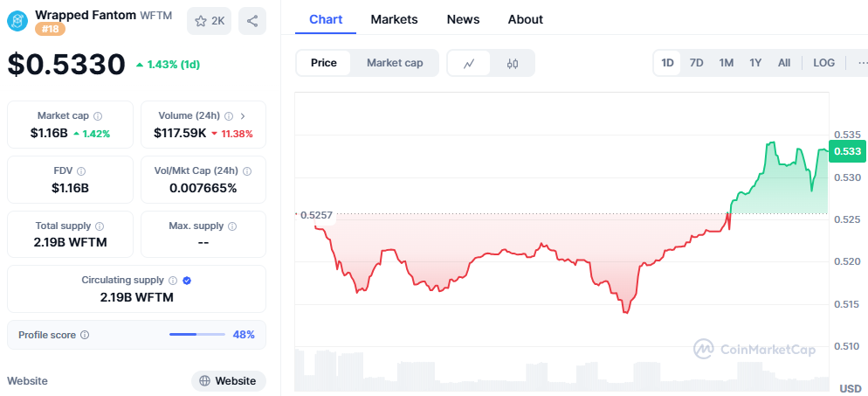Click the Total supply info icon
The image size is (868, 396).
pyautogui.click(x=100, y=226)
